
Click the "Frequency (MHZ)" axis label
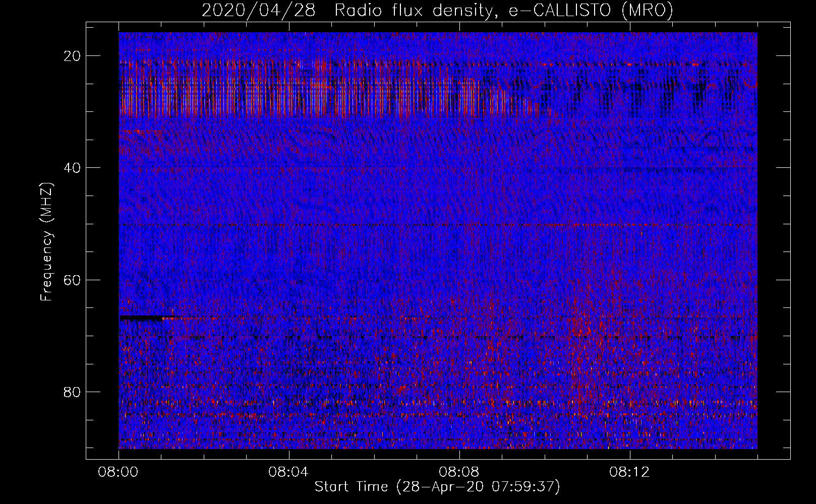click(x=46, y=241)
